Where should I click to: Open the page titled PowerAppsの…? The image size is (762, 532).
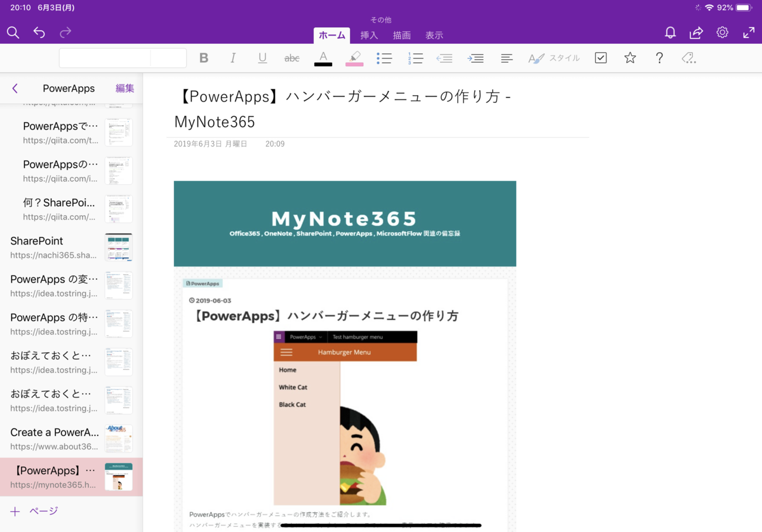coord(71,171)
